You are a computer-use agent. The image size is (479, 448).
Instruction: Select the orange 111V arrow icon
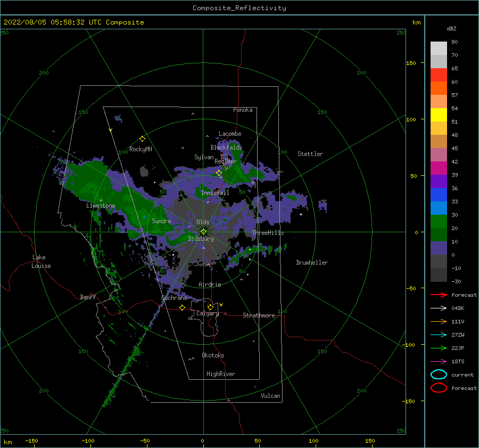click(439, 321)
